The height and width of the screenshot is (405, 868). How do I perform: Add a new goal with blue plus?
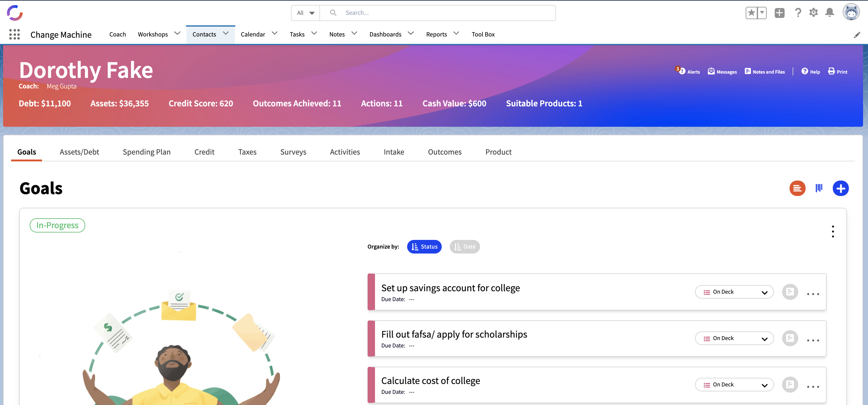[841, 188]
